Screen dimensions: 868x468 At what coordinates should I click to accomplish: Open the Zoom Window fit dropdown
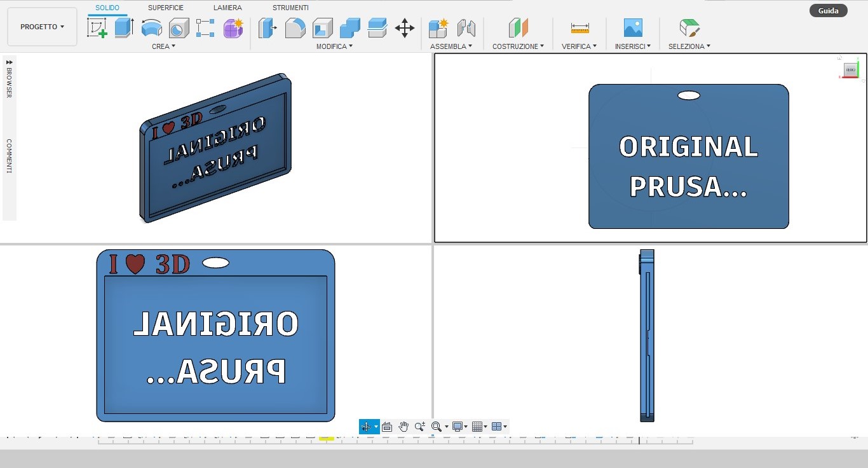(440, 427)
